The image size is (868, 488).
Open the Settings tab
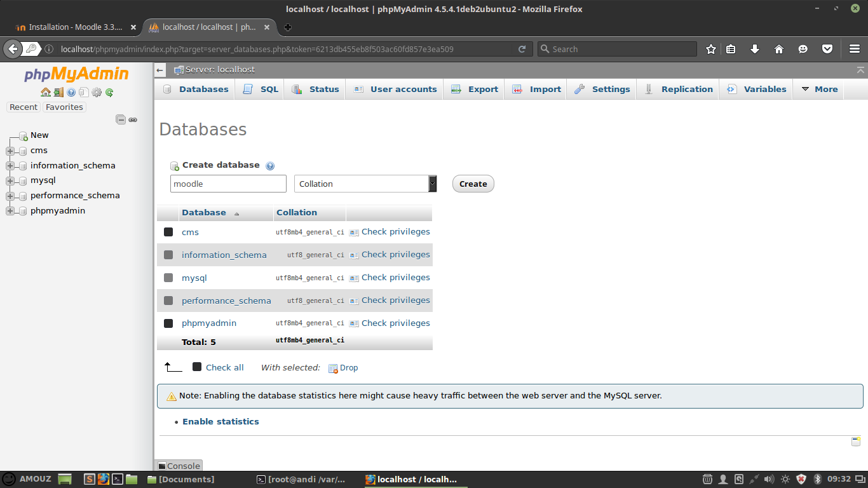click(x=602, y=89)
